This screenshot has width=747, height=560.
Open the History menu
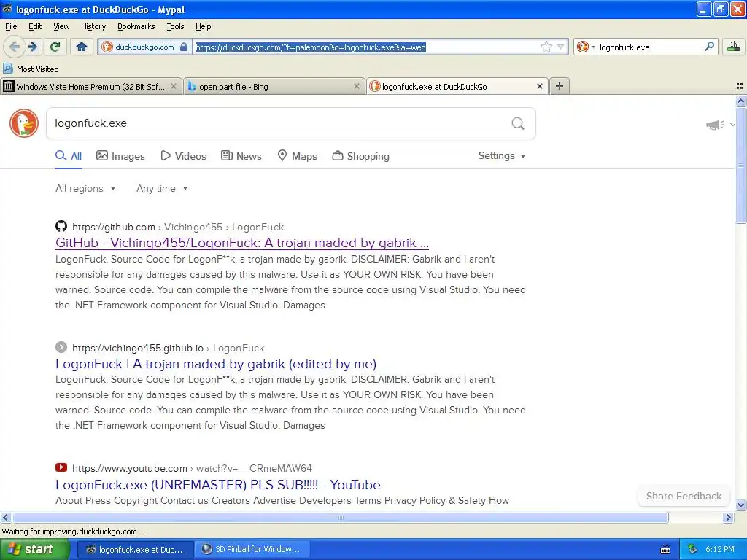(x=93, y=27)
